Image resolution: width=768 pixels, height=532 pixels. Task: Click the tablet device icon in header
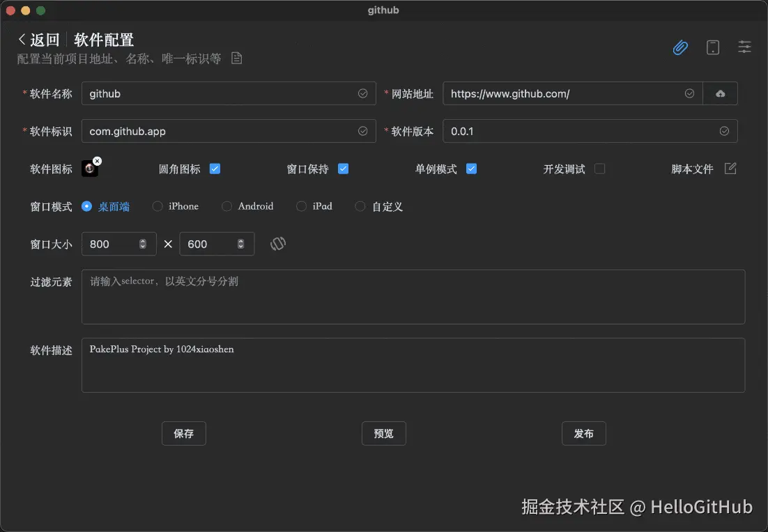tap(713, 47)
